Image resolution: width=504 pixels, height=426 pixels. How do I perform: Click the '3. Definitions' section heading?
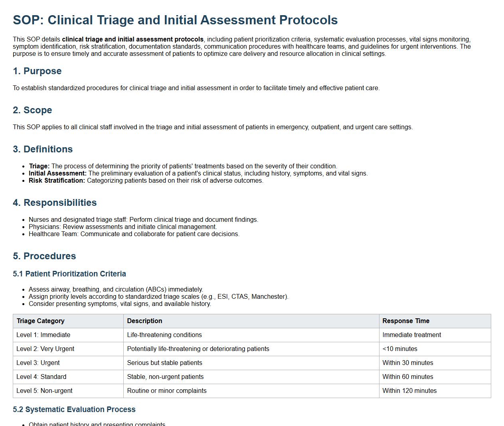[43, 149]
